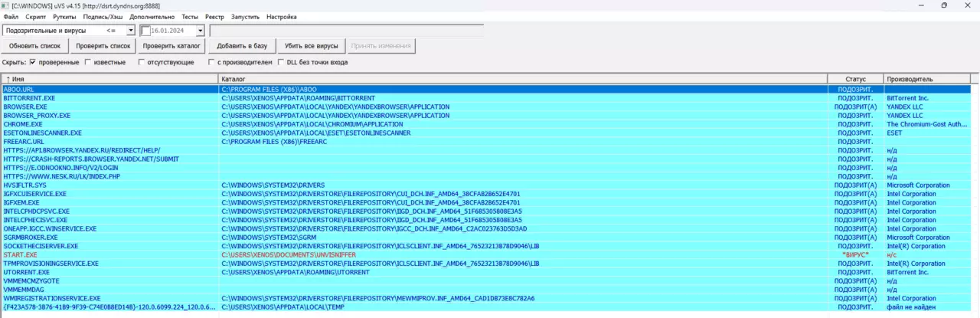Enable the 'известные' hide checkbox
Viewport: 980px width, 318px height.
[x=88, y=62]
